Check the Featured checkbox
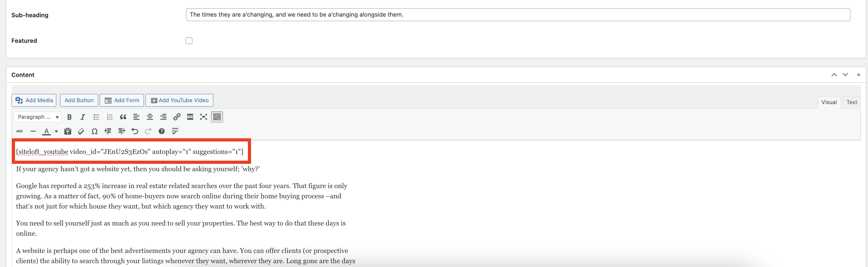The image size is (868, 267). (x=189, y=41)
